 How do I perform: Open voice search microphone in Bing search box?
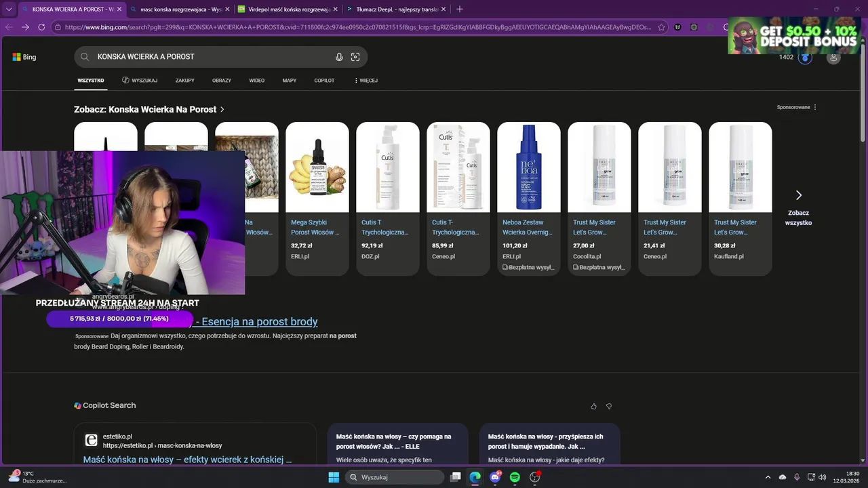coord(339,57)
